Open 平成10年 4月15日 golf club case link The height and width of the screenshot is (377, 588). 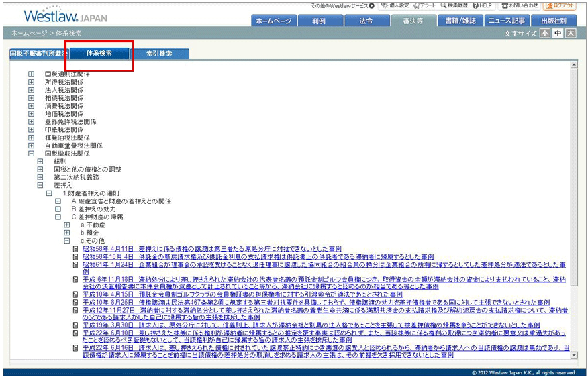pyautogui.click(x=242, y=294)
